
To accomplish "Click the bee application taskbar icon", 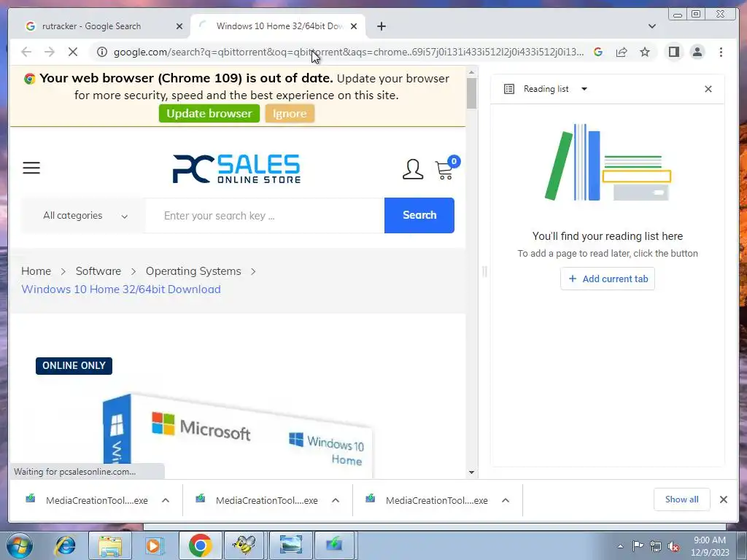I will point(245,545).
